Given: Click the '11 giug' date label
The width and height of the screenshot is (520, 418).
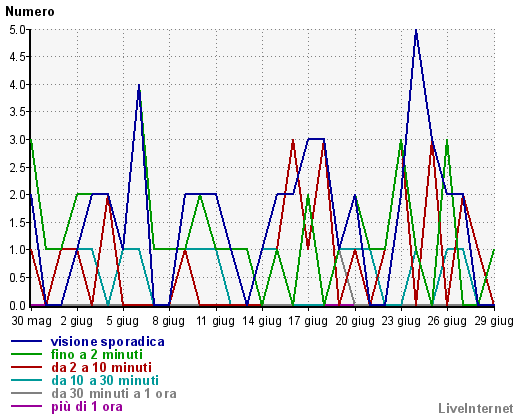Looking at the screenshot, I should [216, 321].
